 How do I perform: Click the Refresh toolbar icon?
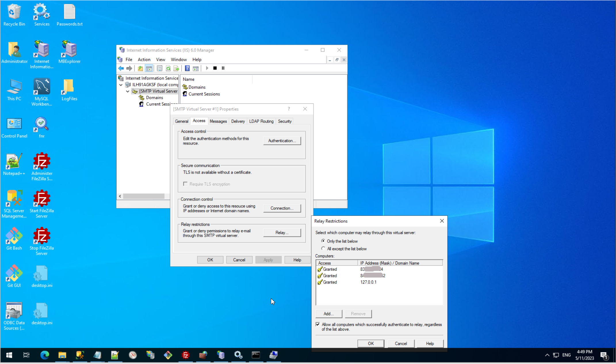(x=168, y=68)
